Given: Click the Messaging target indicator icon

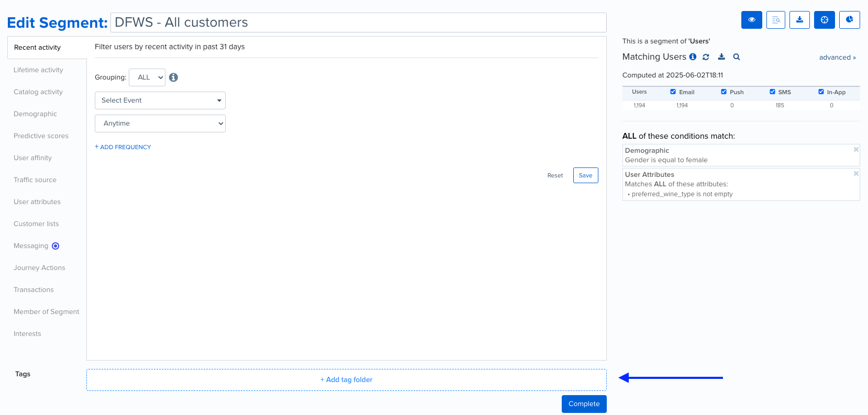Looking at the screenshot, I should click(x=55, y=246).
